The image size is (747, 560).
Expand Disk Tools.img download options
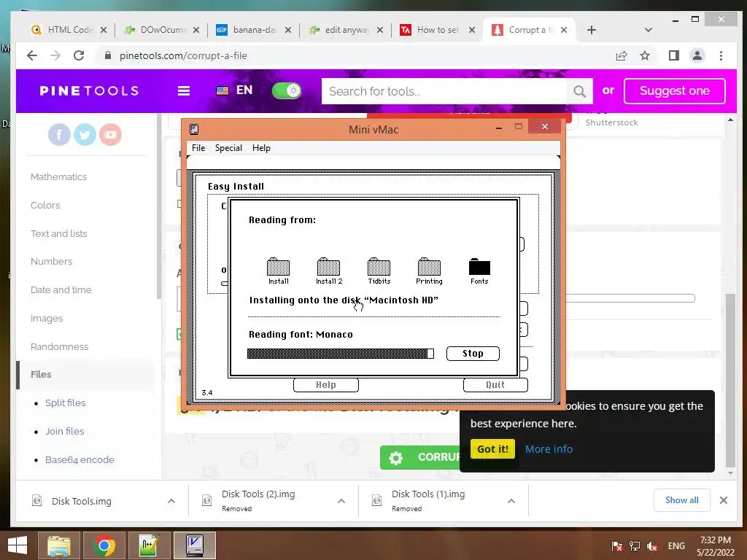tap(171, 501)
